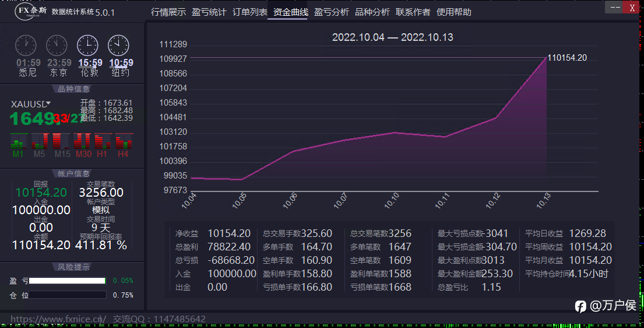Select the 资金曲线 tab
Viewport: 644px width, 328px height.
pos(291,12)
